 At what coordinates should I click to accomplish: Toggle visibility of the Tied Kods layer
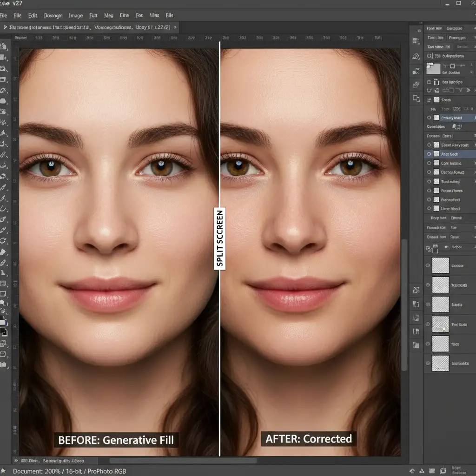(428, 324)
